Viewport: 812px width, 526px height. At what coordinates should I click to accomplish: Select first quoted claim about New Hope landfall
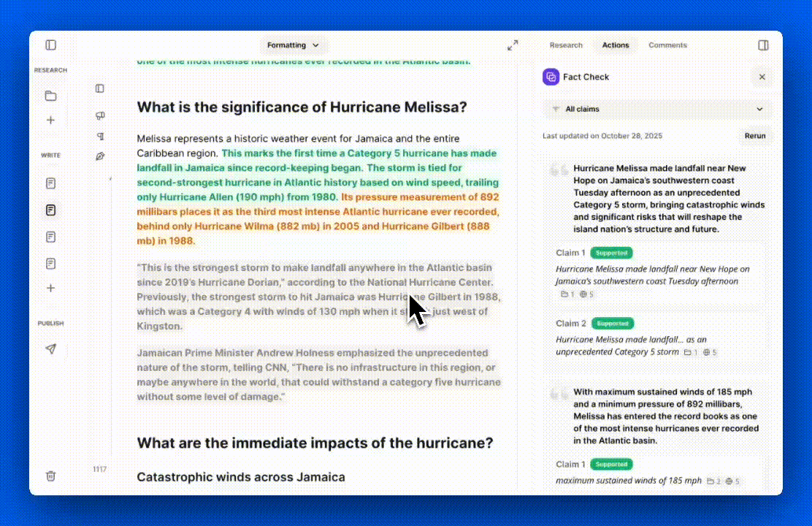pos(669,199)
